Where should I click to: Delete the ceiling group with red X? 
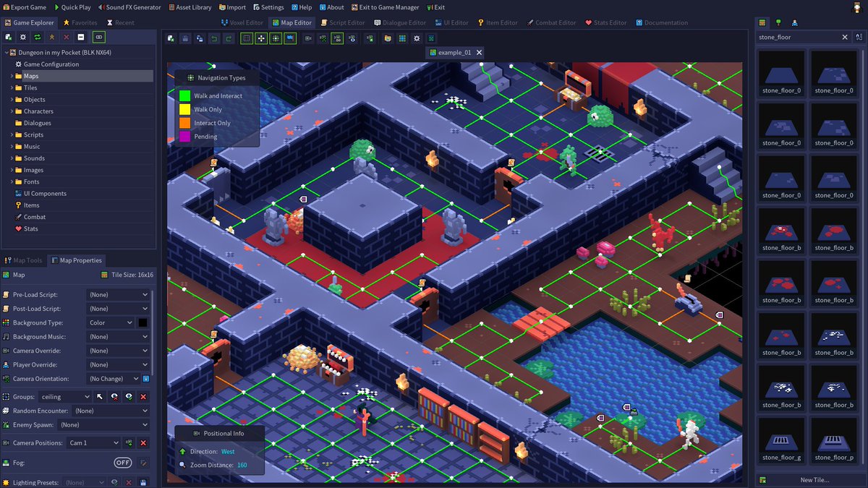point(143,397)
